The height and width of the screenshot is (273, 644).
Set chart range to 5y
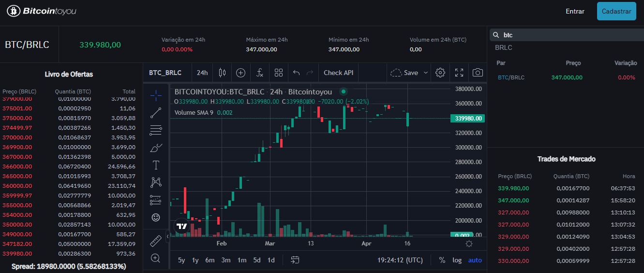click(x=181, y=260)
